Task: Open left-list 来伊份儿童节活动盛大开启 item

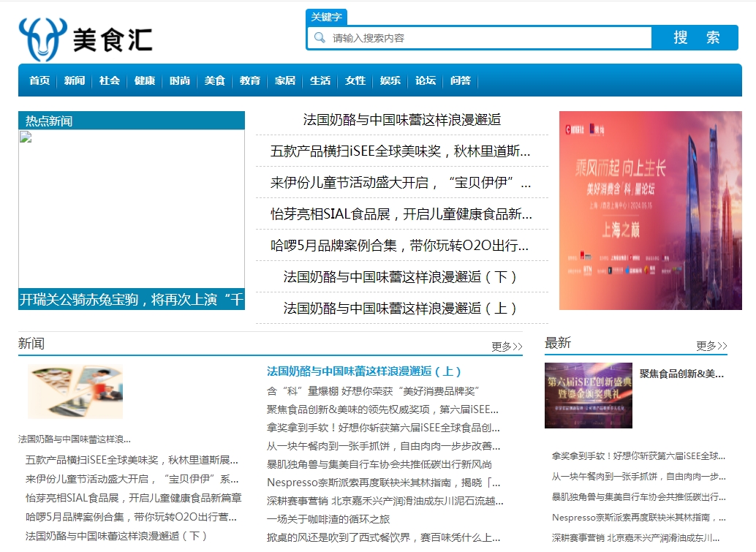Action: 132,479
